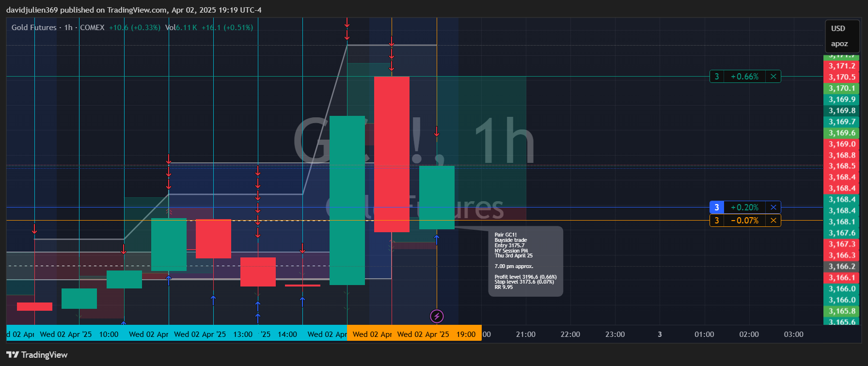Open the GC1! buyside trade note box
This screenshot has width=868, height=366.
(525, 261)
